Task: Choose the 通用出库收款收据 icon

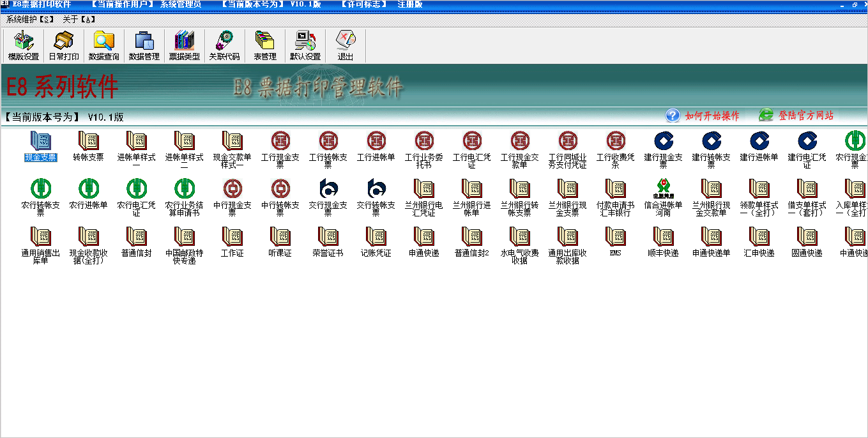Action: [x=567, y=245]
